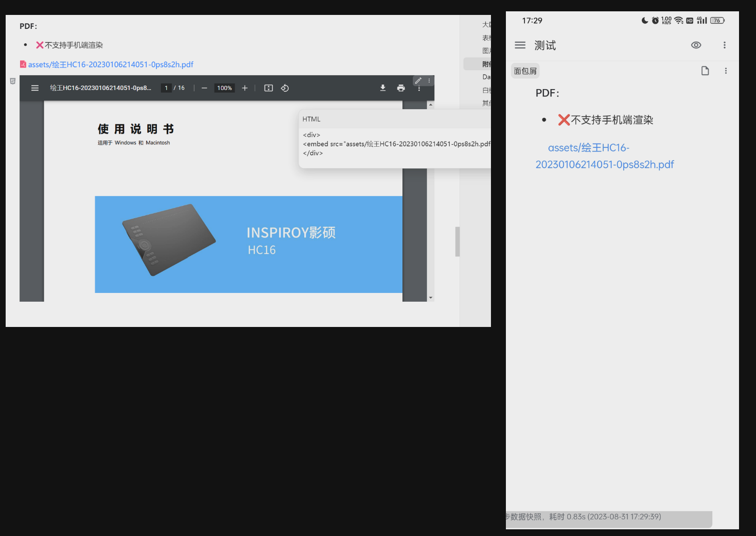Click the PDF scrollbar up arrow
Screen dimensions: 756x536
[x=431, y=105]
